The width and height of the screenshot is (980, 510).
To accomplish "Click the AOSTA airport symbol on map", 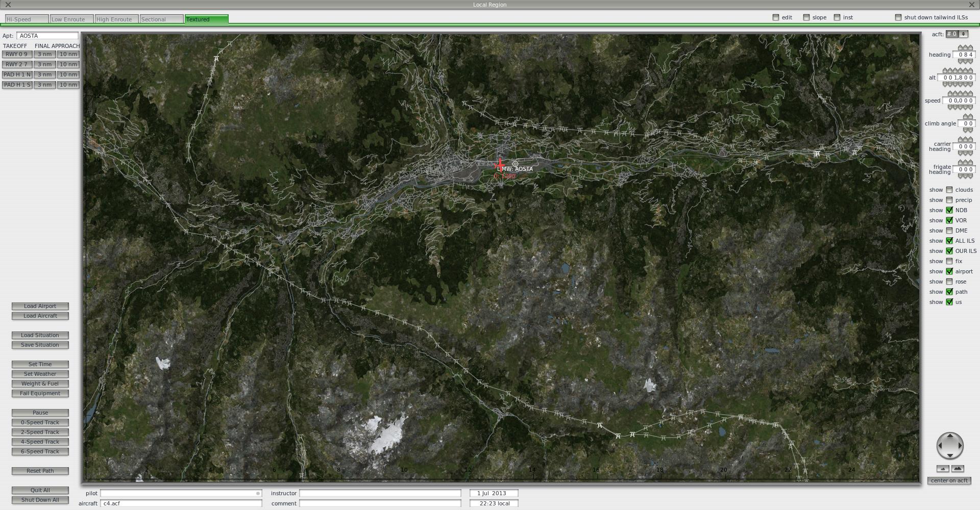I will coord(515,164).
